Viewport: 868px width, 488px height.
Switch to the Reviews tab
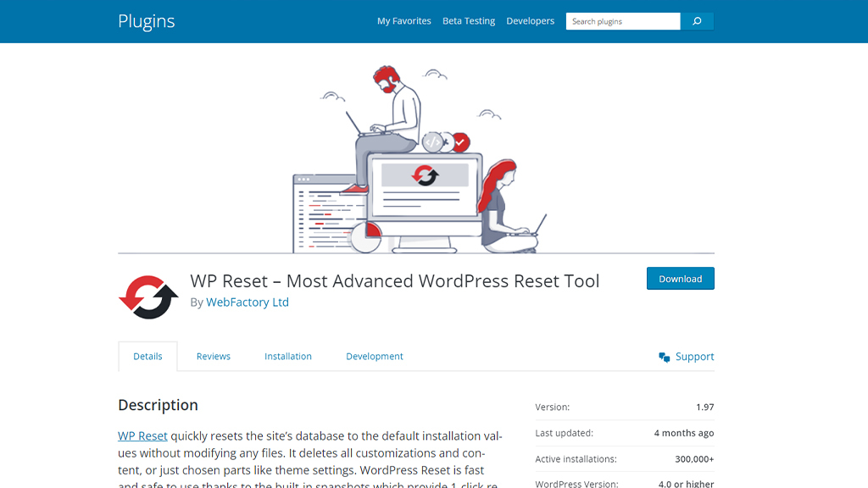[213, 356]
